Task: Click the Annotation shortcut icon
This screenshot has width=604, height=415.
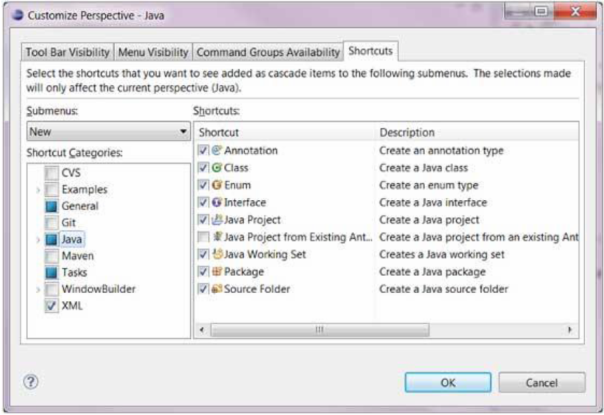Action: (217, 151)
